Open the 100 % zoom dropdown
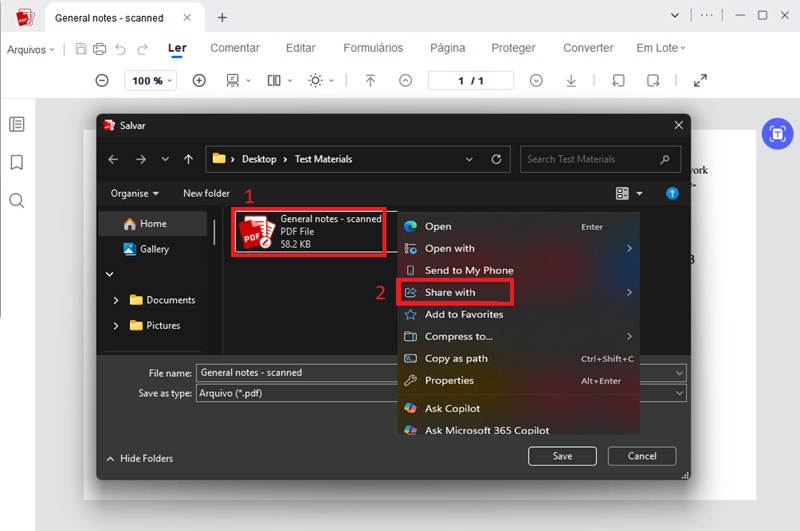 click(x=151, y=81)
